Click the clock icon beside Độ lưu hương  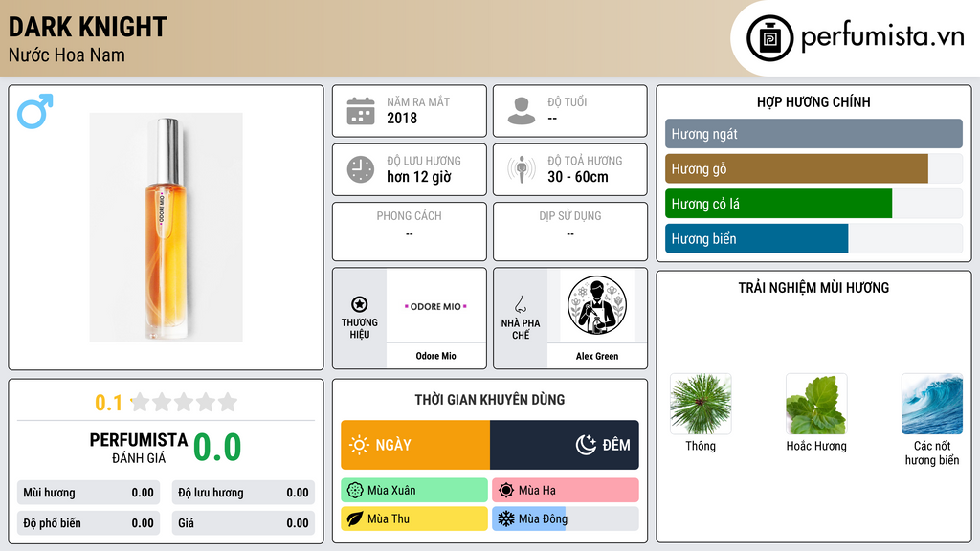(361, 169)
